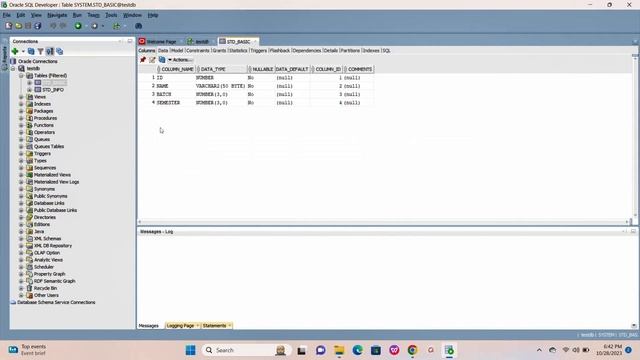Select the Triggers sub-tab
Screen dimensions: 640x360
click(x=258, y=51)
